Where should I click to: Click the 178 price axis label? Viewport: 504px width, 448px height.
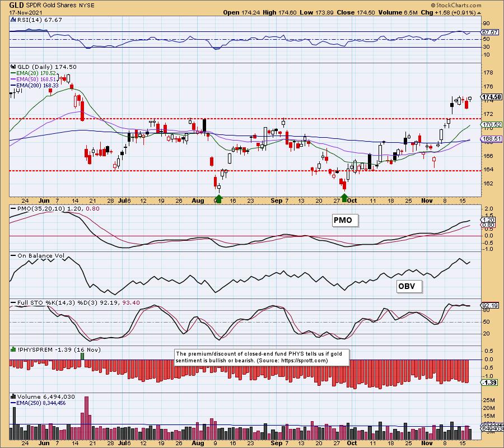point(488,73)
